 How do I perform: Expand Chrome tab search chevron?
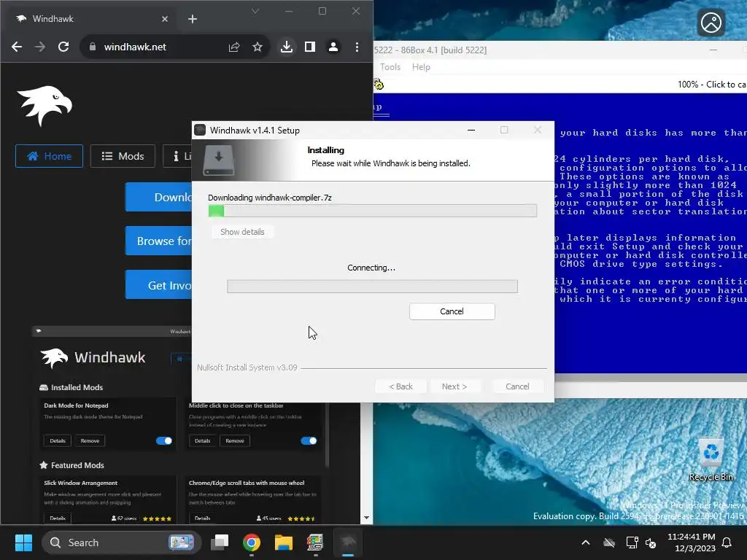(255, 11)
